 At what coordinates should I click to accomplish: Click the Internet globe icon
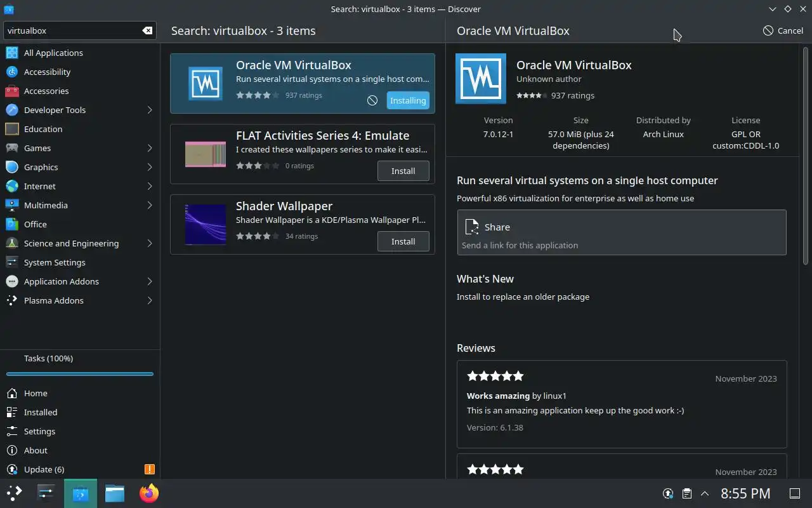pos(11,186)
